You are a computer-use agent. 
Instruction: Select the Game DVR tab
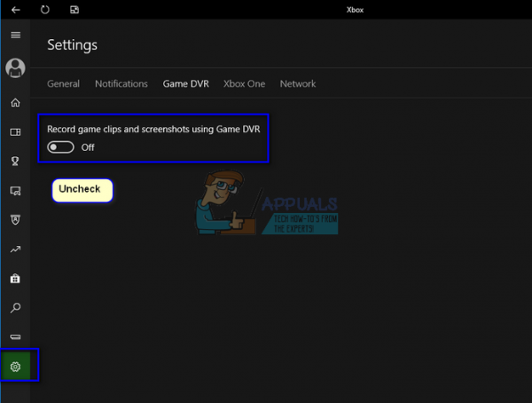tap(186, 83)
